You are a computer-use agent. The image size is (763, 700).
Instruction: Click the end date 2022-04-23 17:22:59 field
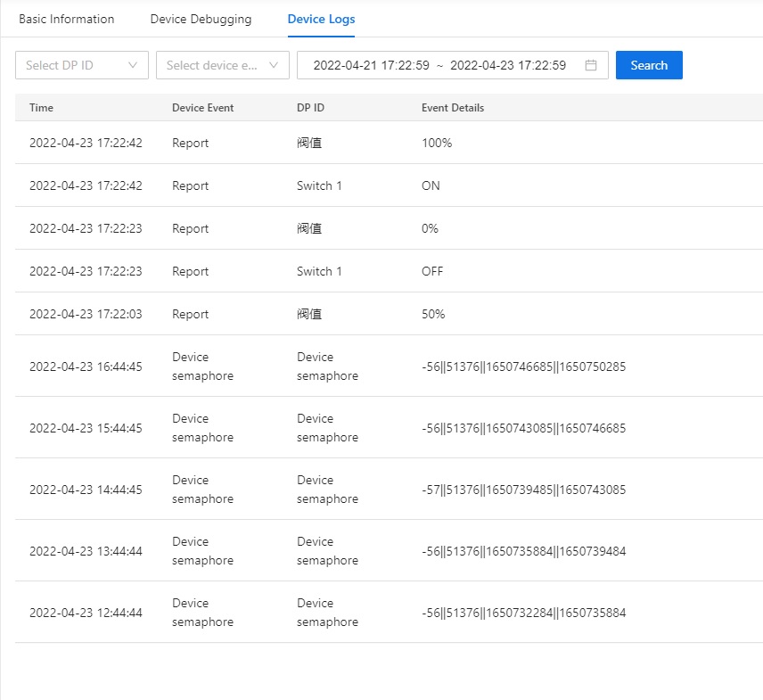508,65
